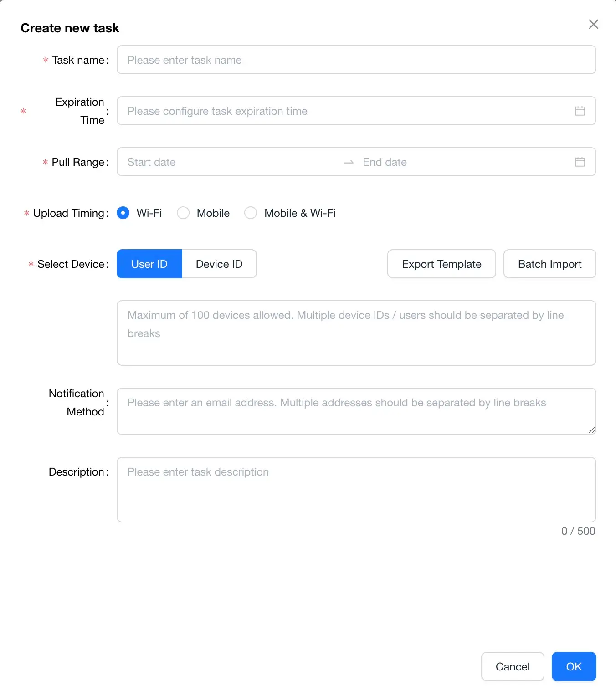Click into the task Description textarea
Image resolution: width=616 pixels, height=696 pixels.
coord(356,490)
